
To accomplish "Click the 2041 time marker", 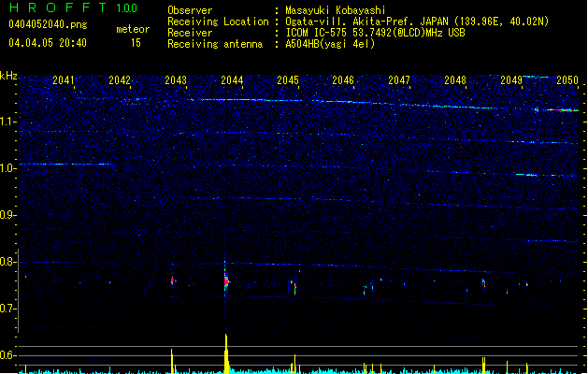I will pos(64,80).
